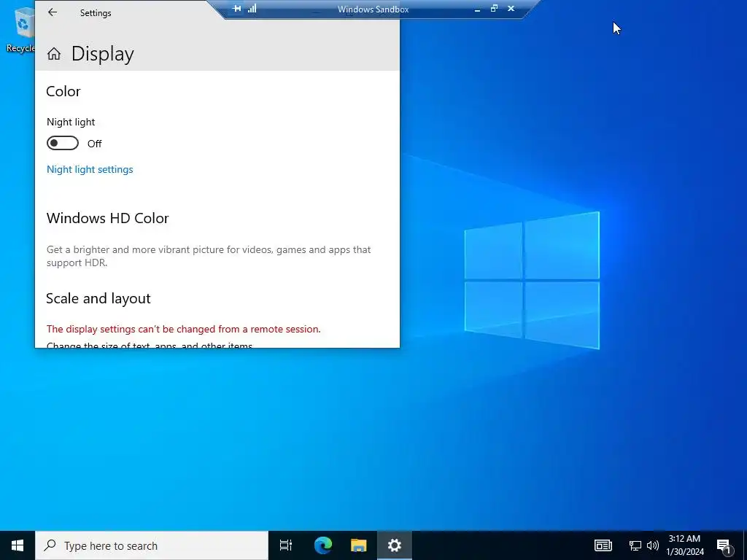This screenshot has height=560, width=747.
Task: Check the connection signal strength icon
Action: 252,8
